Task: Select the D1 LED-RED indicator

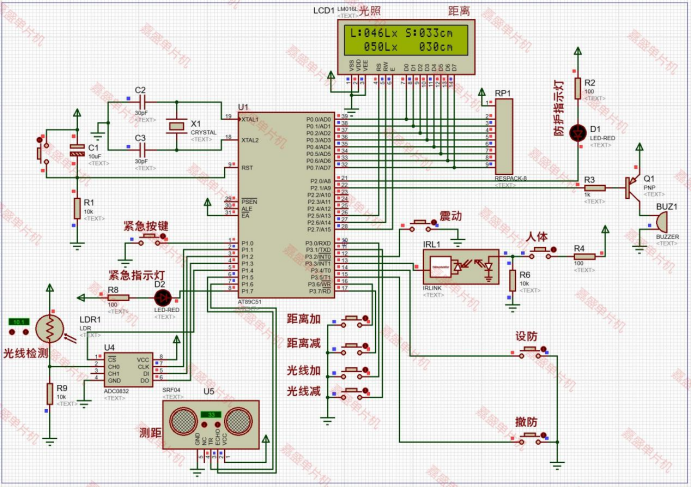Action: (578, 132)
